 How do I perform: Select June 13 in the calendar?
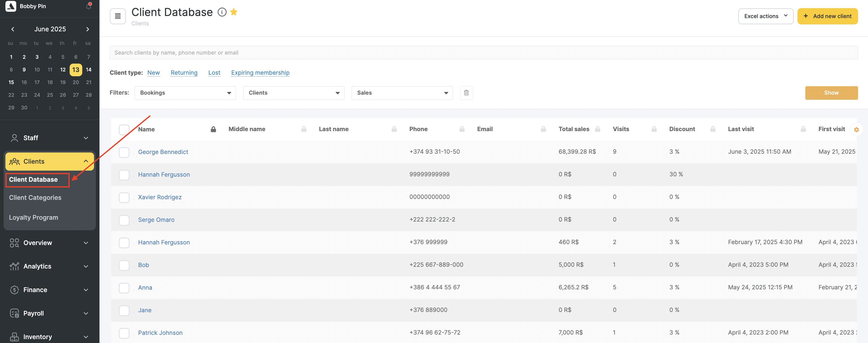point(75,70)
